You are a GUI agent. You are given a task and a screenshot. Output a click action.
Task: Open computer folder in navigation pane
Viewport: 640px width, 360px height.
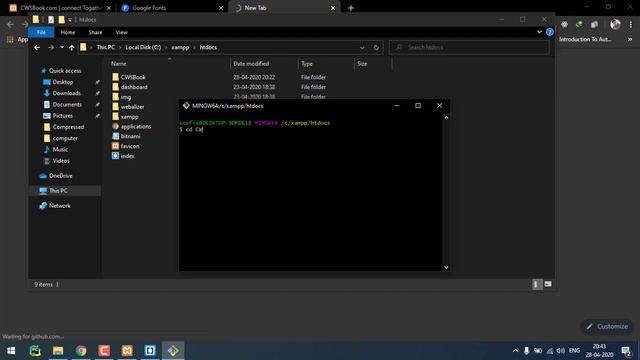pyautogui.click(x=65, y=138)
